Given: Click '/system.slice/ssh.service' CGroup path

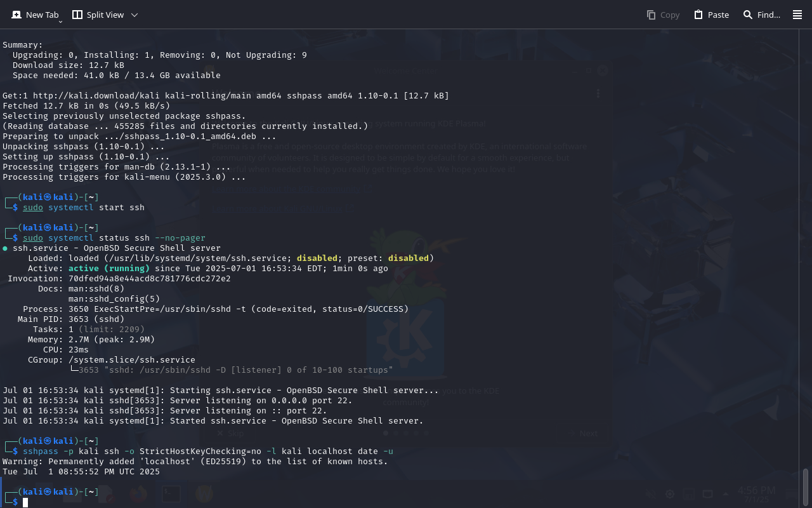Looking at the screenshot, I should [x=132, y=360].
